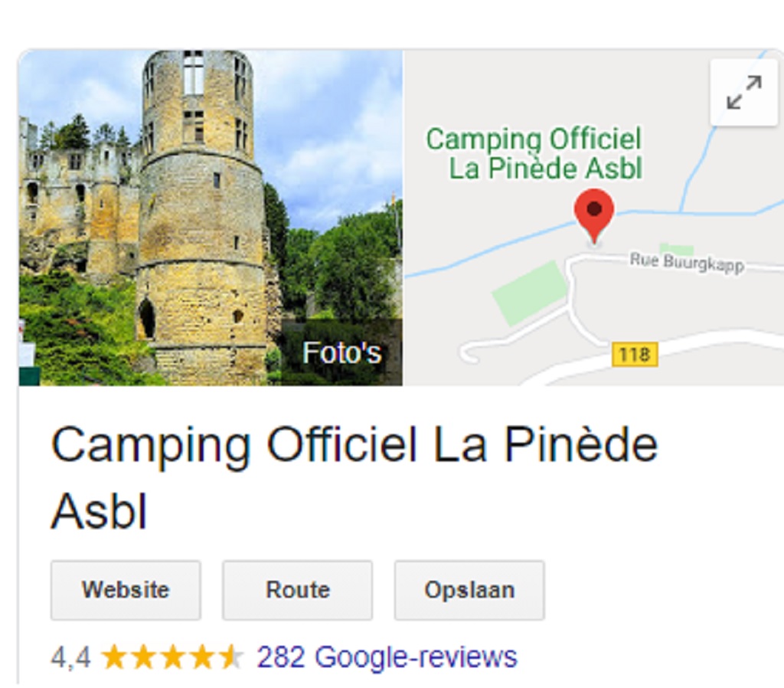
Task: Open the Foto's gallery label
Action: (x=341, y=352)
